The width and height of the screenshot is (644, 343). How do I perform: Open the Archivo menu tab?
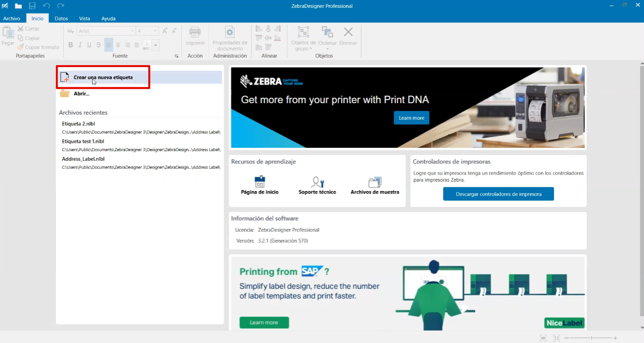(12, 18)
